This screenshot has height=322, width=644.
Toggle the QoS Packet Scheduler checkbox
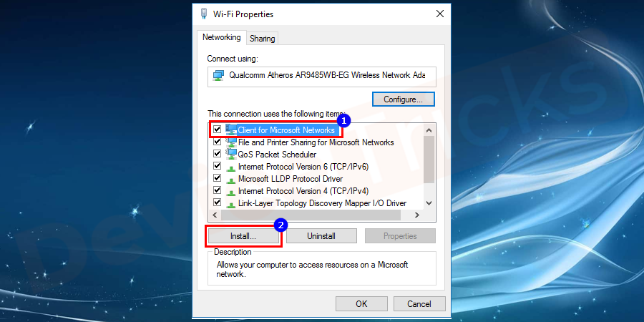click(x=218, y=154)
